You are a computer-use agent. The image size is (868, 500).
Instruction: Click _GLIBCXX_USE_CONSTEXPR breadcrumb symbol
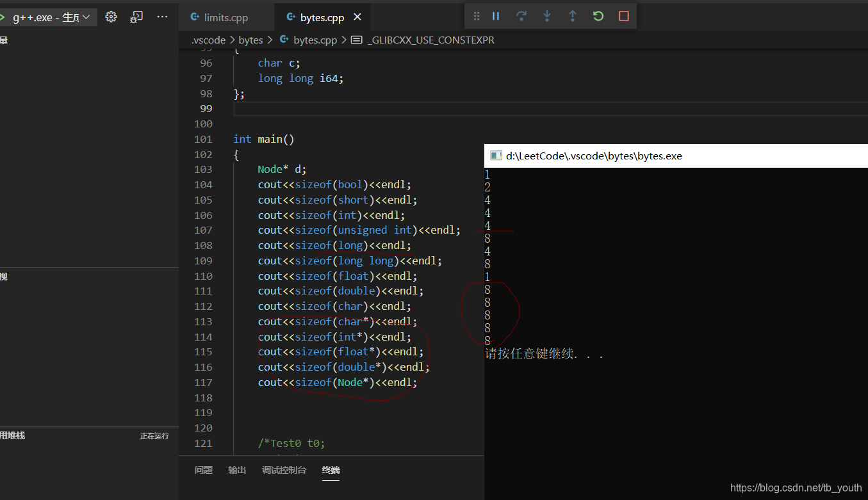pyautogui.click(x=431, y=40)
